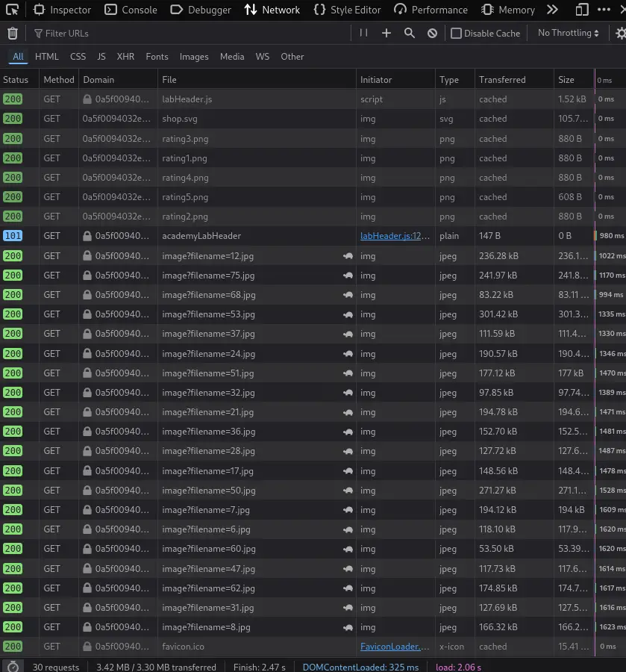The width and height of the screenshot is (626, 672).
Task: Sort by Initiator column header
Action: 395,80
